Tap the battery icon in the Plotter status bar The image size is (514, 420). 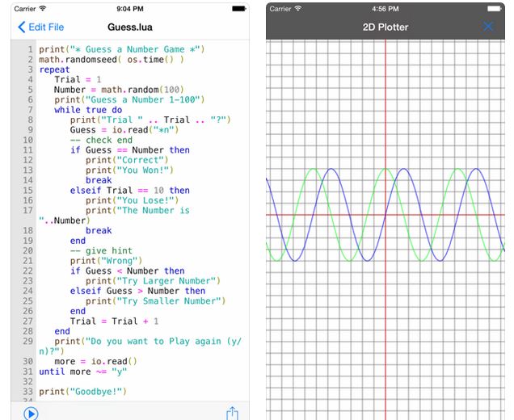494,9
